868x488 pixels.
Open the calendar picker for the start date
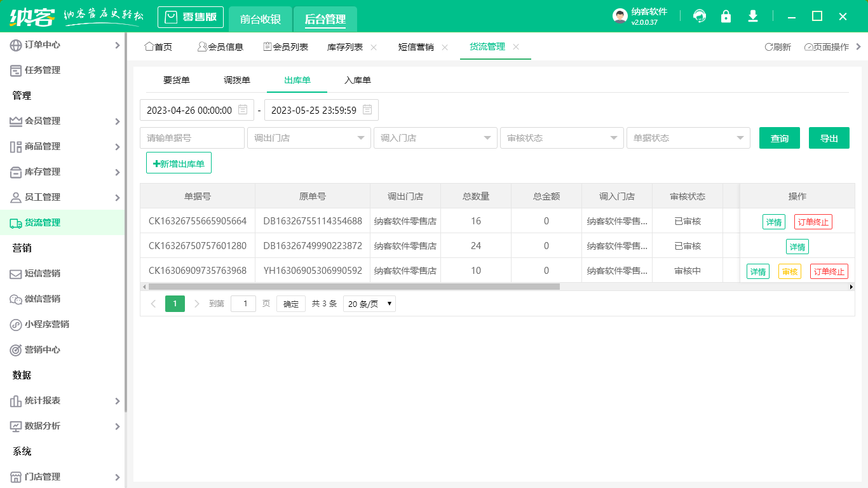pos(242,109)
